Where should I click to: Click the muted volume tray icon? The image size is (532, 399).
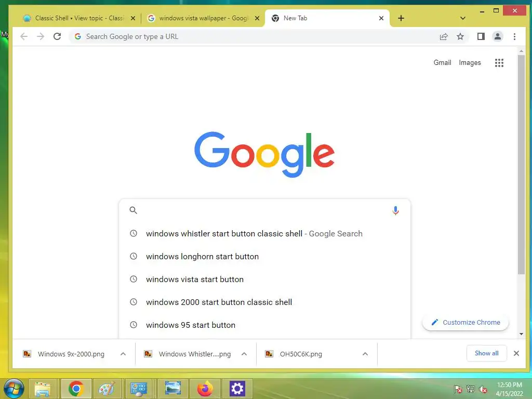(483, 389)
